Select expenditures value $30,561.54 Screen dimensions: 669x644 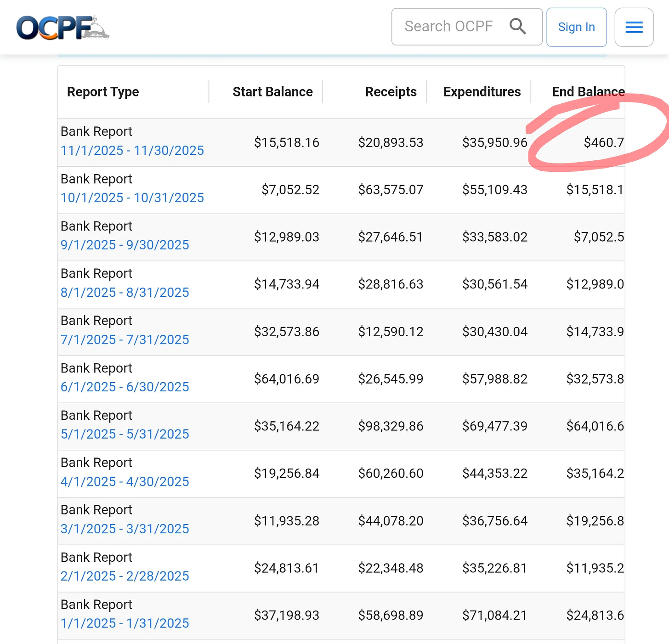pyautogui.click(x=495, y=284)
